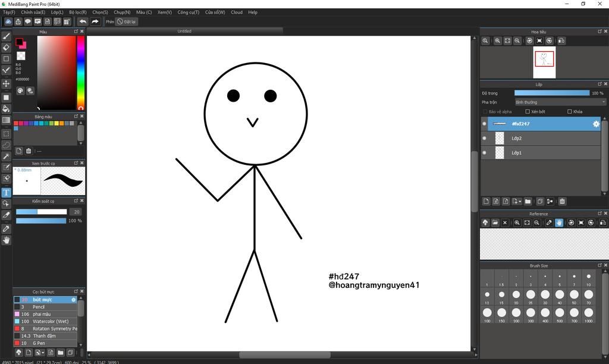
Task: Toggle visibility of Lớp2 layer
Action: click(484, 139)
